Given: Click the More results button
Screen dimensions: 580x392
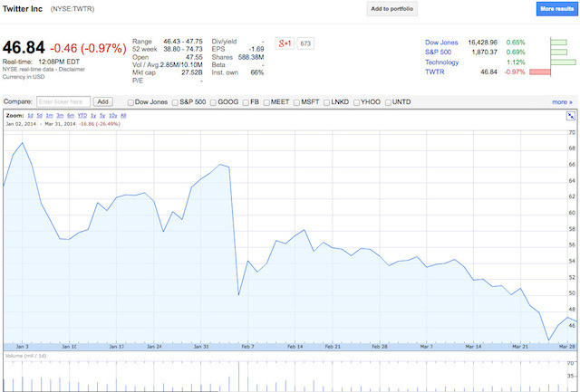Looking at the screenshot, I should coord(556,9).
